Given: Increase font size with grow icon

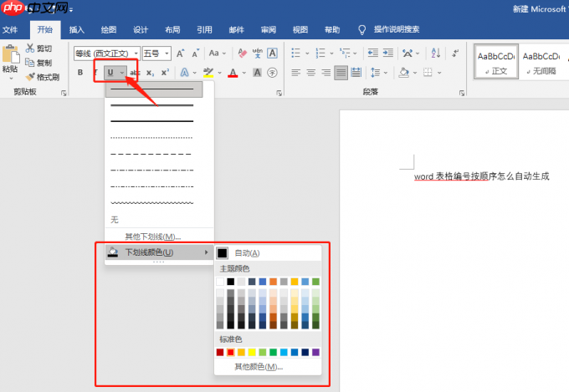Looking at the screenshot, I should pyautogui.click(x=181, y=53).
